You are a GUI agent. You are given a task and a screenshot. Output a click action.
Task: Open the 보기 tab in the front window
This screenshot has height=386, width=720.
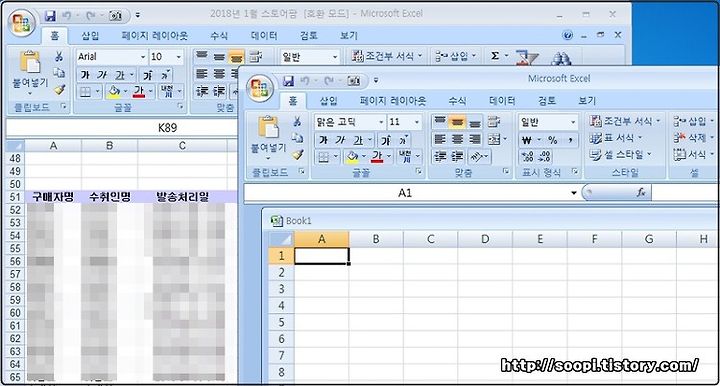pyautogui.click(x=587, y=101)
